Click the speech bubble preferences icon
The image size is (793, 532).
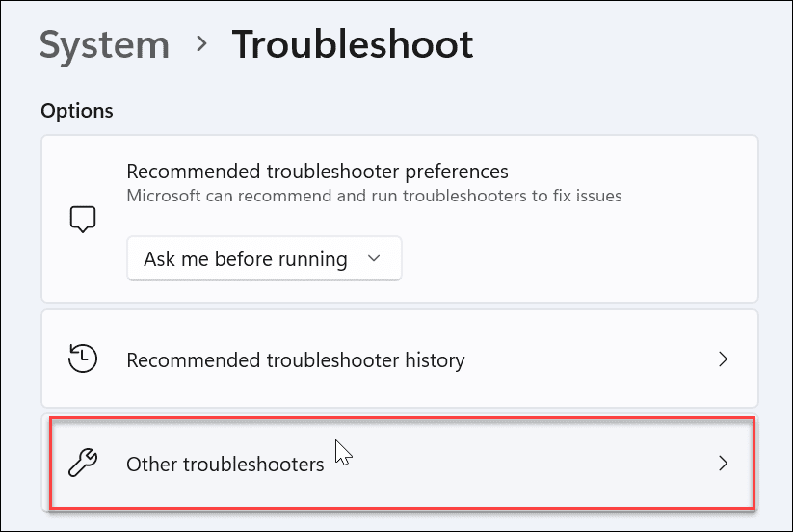click(84, 220)
